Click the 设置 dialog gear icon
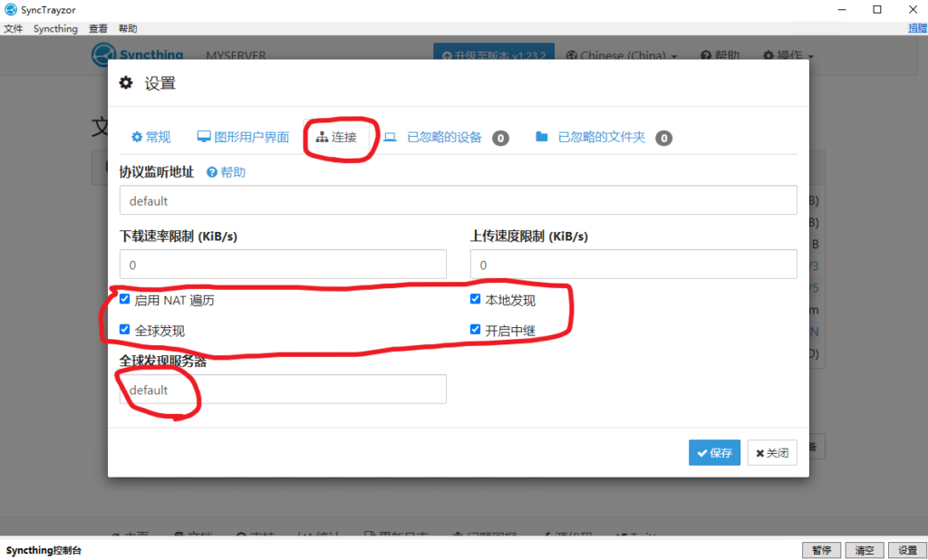This screenshot has width=928, height=560. [126, 82]
